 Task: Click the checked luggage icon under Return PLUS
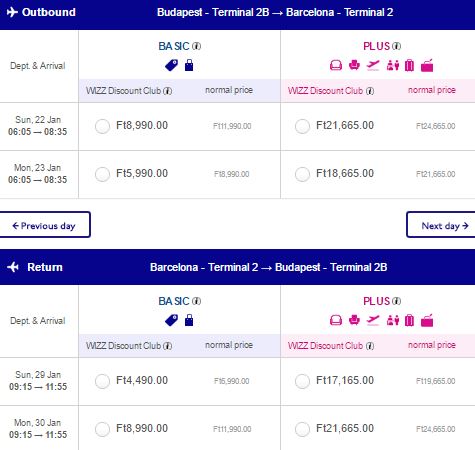(409, 320)
